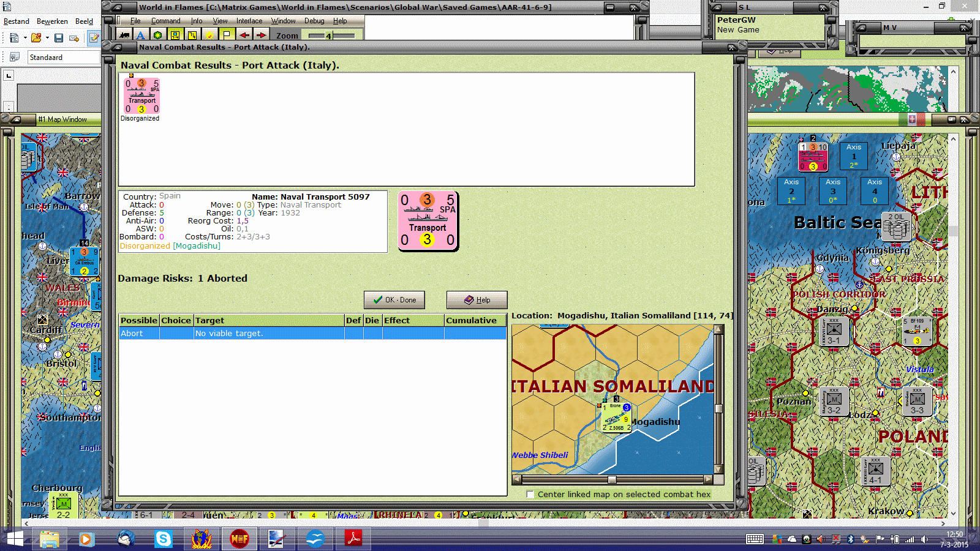Open the File menu
This screenshot has width=980, height=551.
coord(135,21)
